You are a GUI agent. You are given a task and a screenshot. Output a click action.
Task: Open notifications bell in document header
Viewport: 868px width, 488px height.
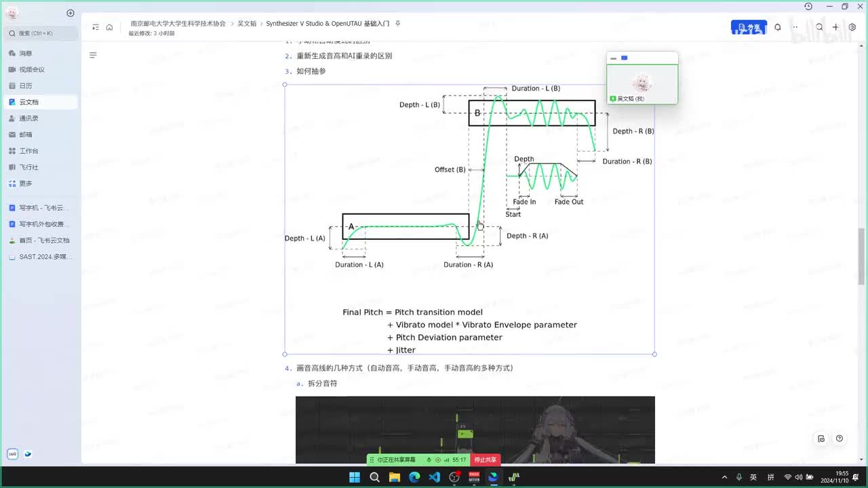(x=778, y=27)
